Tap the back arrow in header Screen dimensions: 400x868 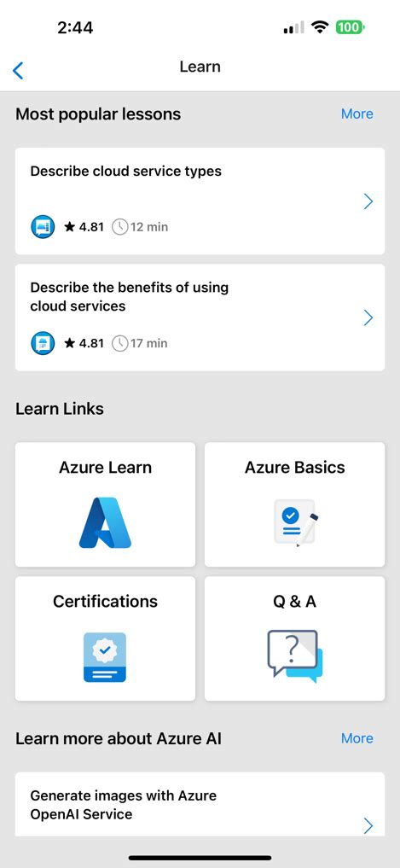(x=18, y=70)
